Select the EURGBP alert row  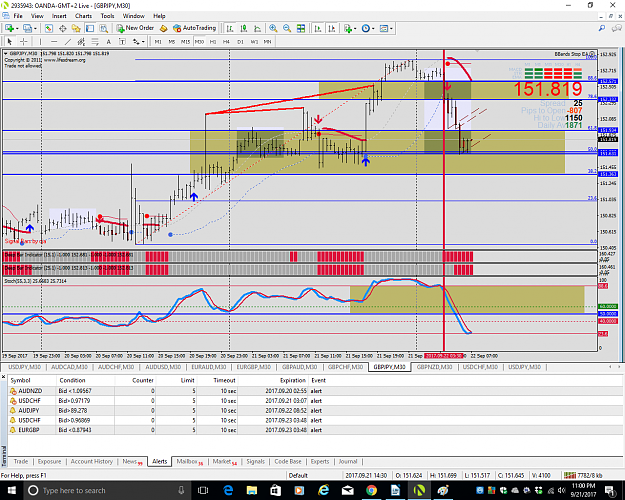pyautogui.click(x=315, y=430)
